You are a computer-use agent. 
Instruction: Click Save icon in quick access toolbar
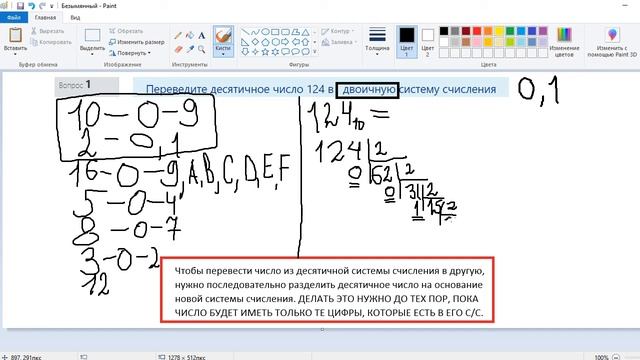[20, 6]
